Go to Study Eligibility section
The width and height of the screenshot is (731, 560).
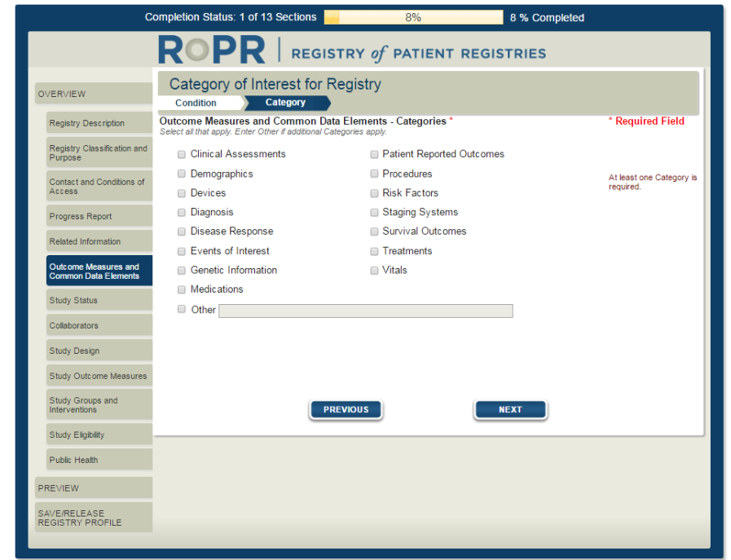(x=99, y=434)
